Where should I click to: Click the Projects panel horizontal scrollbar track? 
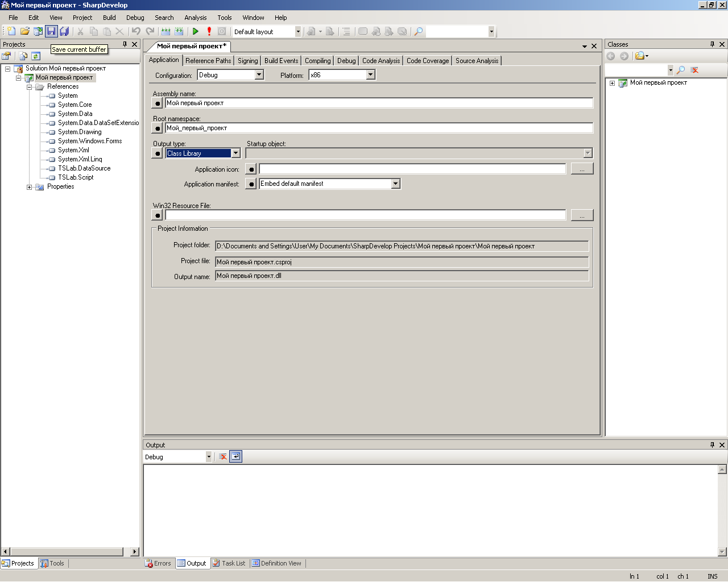(68, 552)
